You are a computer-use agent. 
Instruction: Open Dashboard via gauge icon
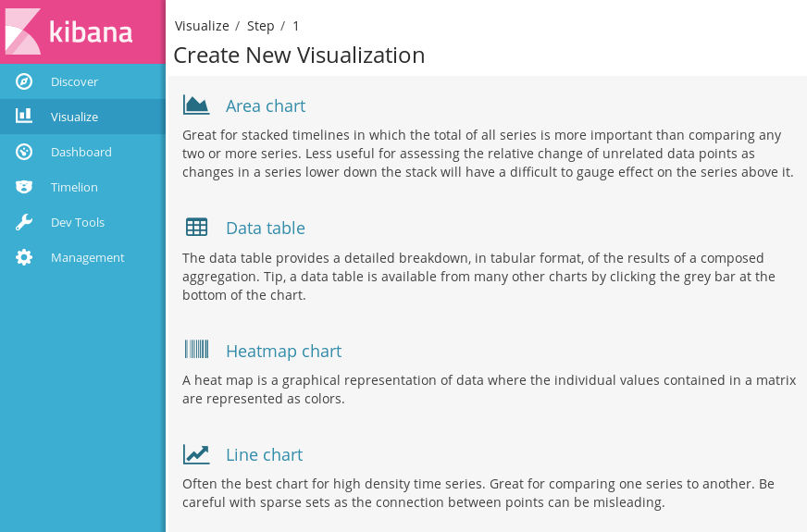(24, 152)
